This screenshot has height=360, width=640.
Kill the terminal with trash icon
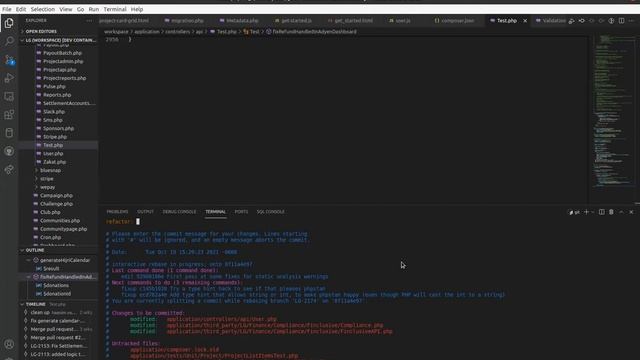tap(611, 212)
